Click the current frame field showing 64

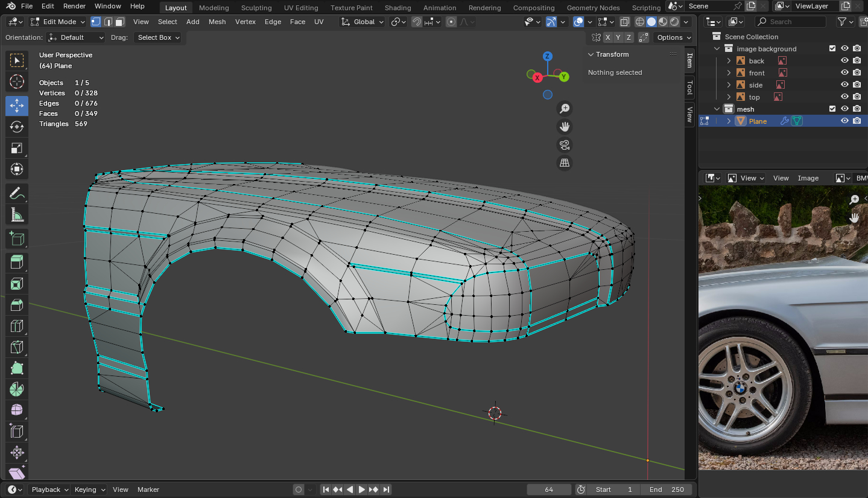[548, 490]
